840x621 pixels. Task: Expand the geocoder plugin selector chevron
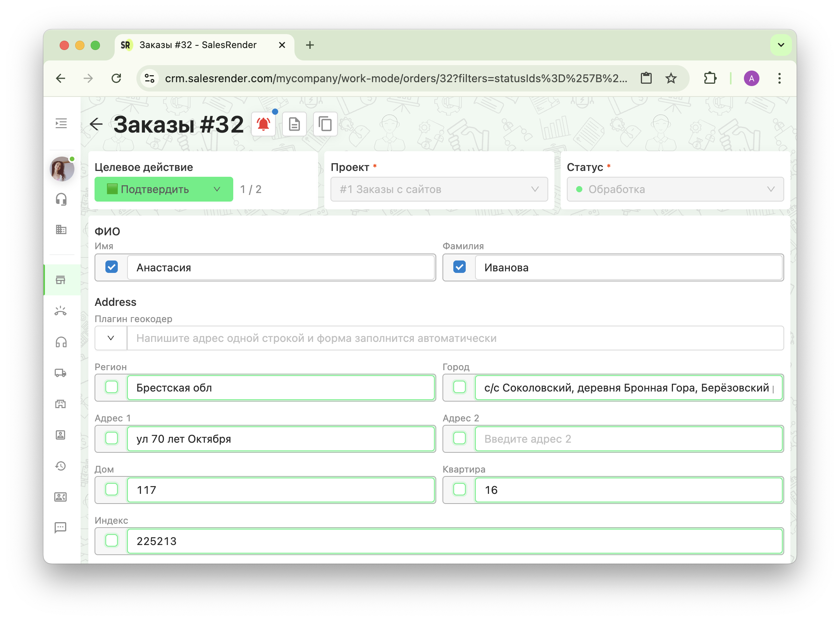point(111,338)
